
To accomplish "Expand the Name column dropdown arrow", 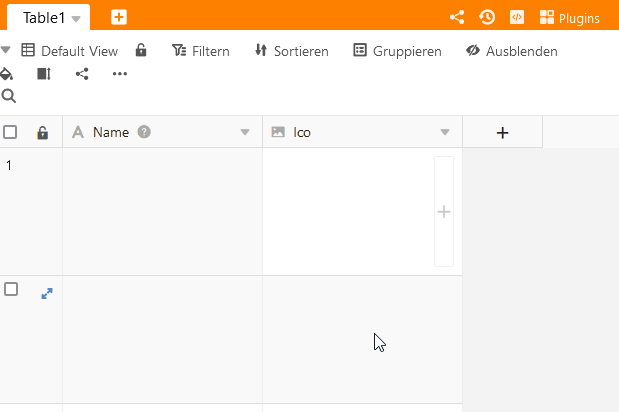I will [x=245, y=133].
